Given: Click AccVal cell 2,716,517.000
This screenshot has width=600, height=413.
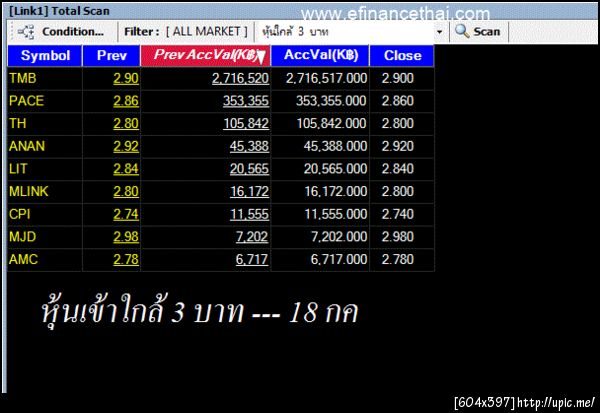Looking at the screenshot, I should point(326,78).
